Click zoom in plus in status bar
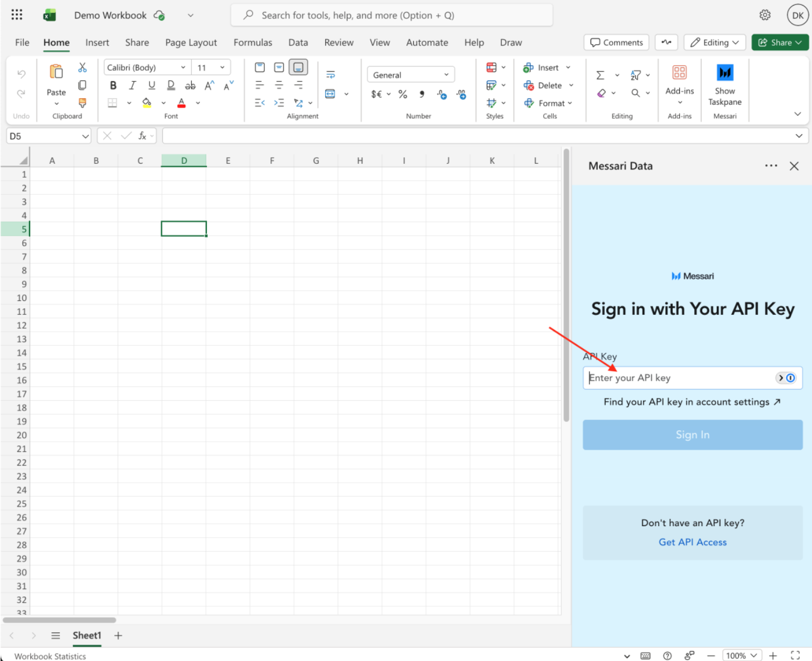 (x=773, y=656)
